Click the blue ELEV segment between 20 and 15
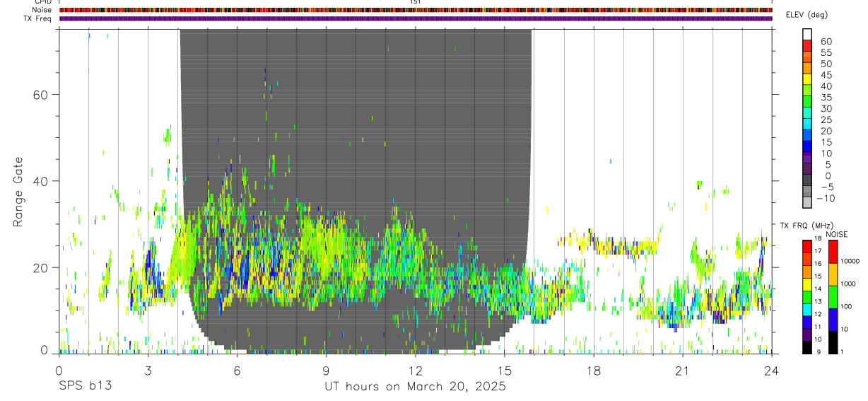 click(807, 135)
